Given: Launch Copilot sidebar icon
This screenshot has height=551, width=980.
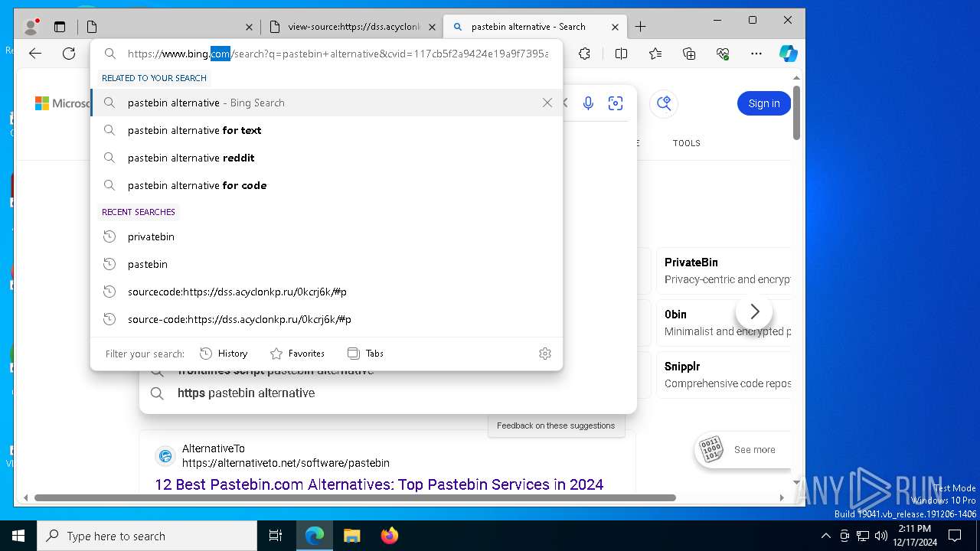Looking at the screenshot, I should click(x=789, y=54).
